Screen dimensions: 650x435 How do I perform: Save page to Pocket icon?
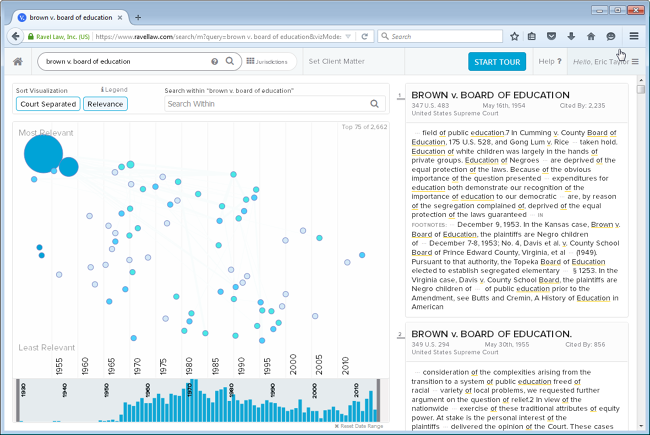pyautogui.click(x=551, y=36)
